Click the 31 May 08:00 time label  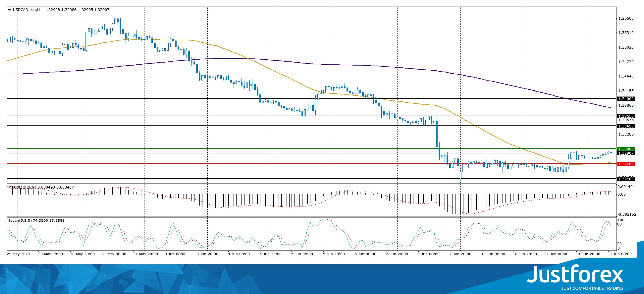coord(114,254)
